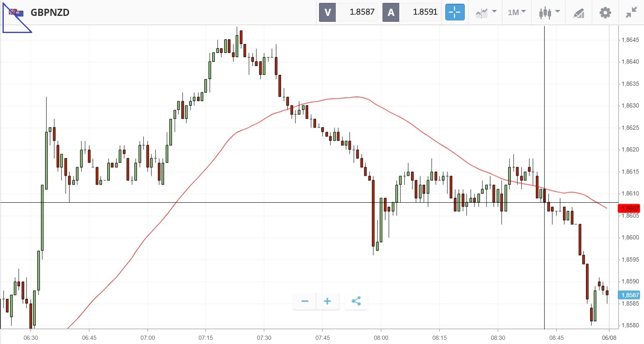Click the 06/08 date label
The width and height of the screenshot is (644, 344).
click(x=609, y=338)
